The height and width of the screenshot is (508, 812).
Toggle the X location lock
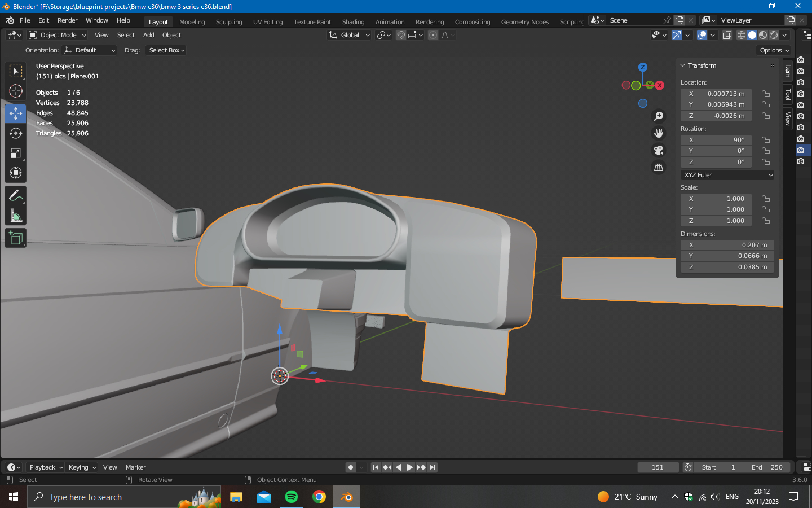point(765,94)
